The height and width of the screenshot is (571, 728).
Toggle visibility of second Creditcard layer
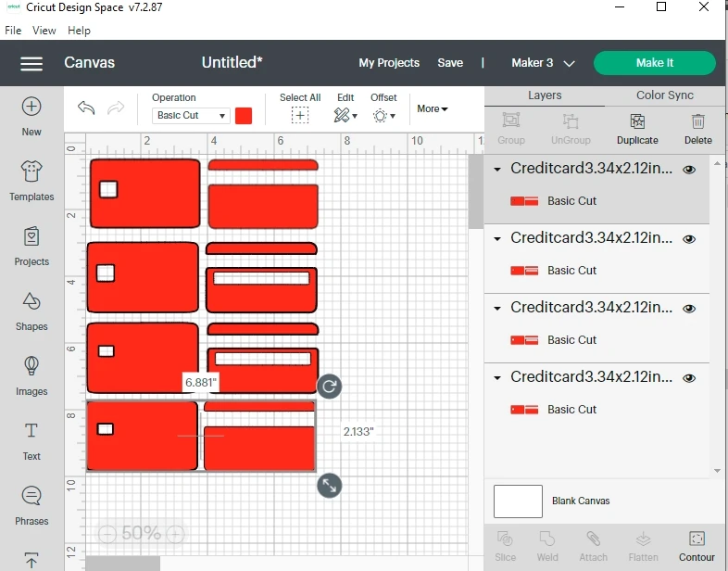pos(689,239)
